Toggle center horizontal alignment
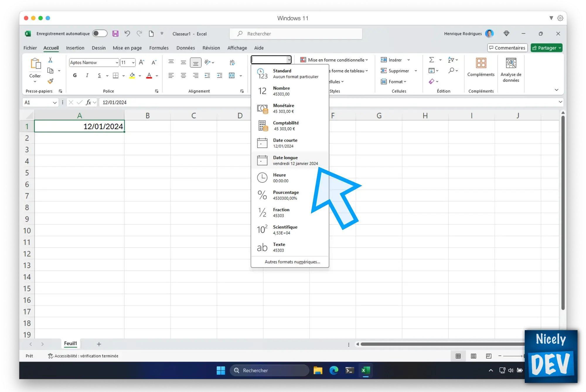Screen dimensions: 586x392 coord(183,76)
